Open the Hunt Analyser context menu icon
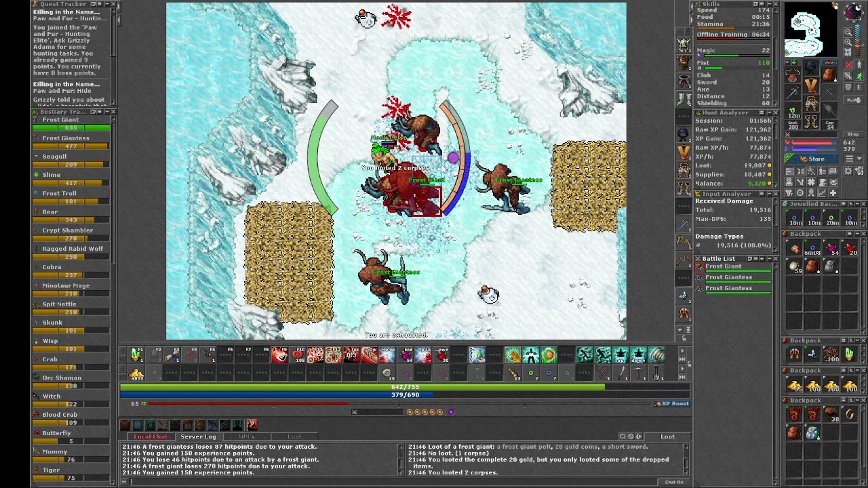 tap(762, 113)
